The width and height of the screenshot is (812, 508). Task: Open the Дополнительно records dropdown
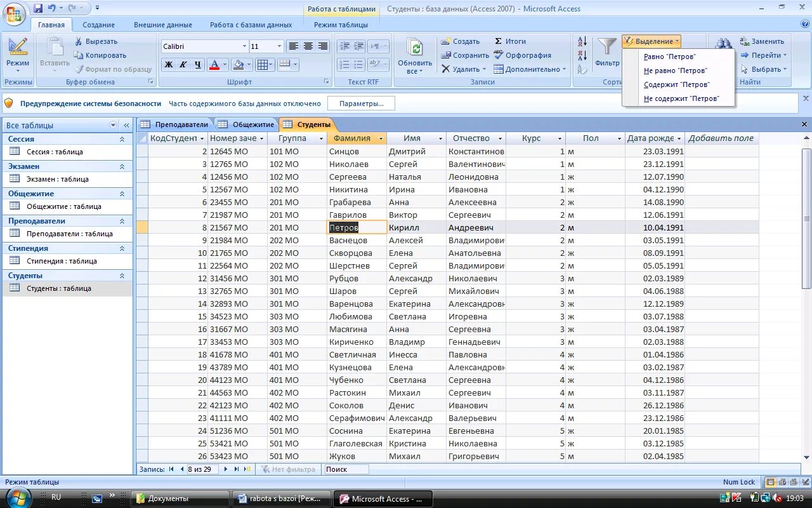point(530,69)
